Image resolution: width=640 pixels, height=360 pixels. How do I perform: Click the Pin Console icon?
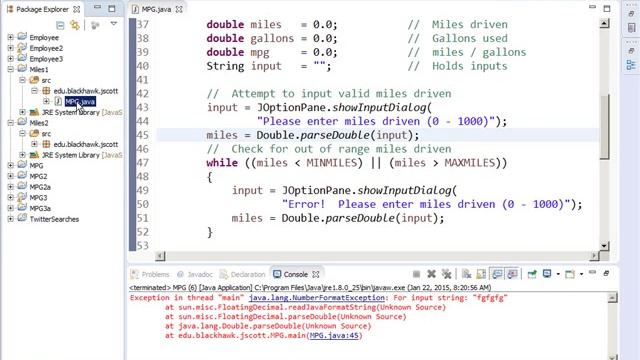pyautogui.click(x=532, y=274)
